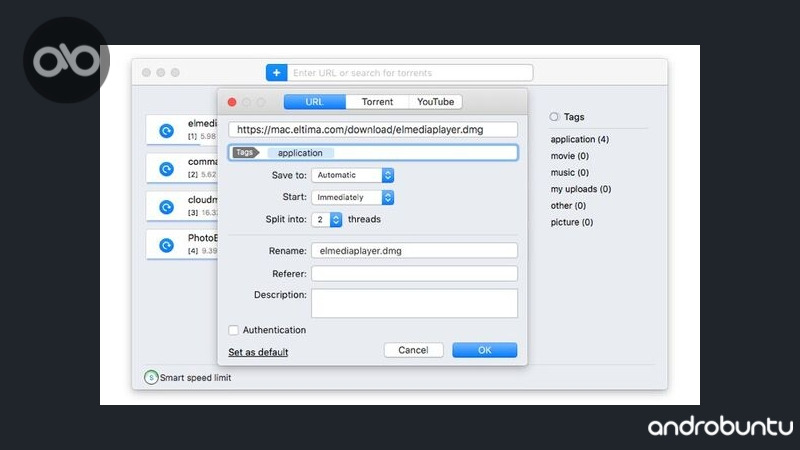Select the picture (0) tag
This screenshot has width=800, height=450.
point(571,222)
